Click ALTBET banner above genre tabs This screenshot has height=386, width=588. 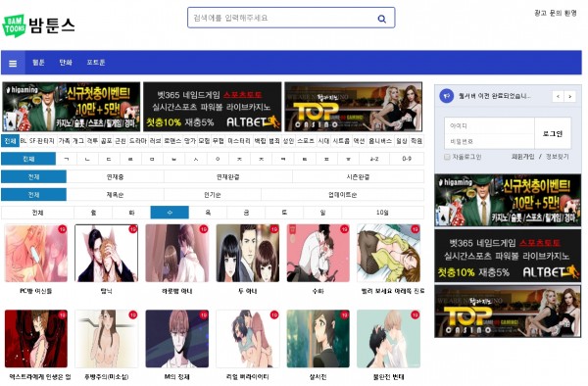point(213,107)
